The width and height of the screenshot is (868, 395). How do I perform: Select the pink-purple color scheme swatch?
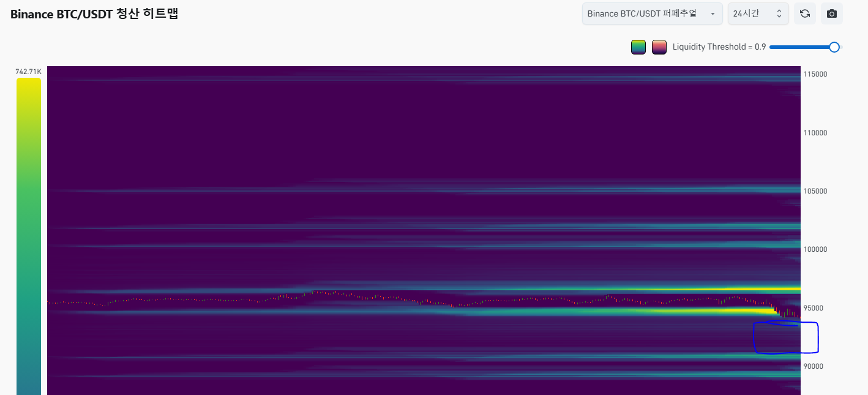click(659, 47)
